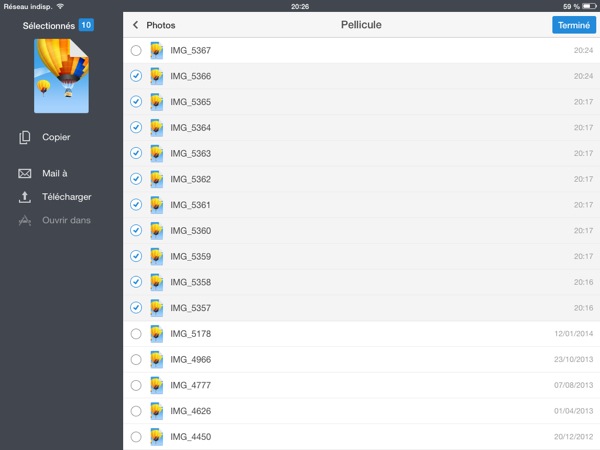The image size is (600, 450).
Task: Tap the Mail à envelope icon
Action: 26,173
